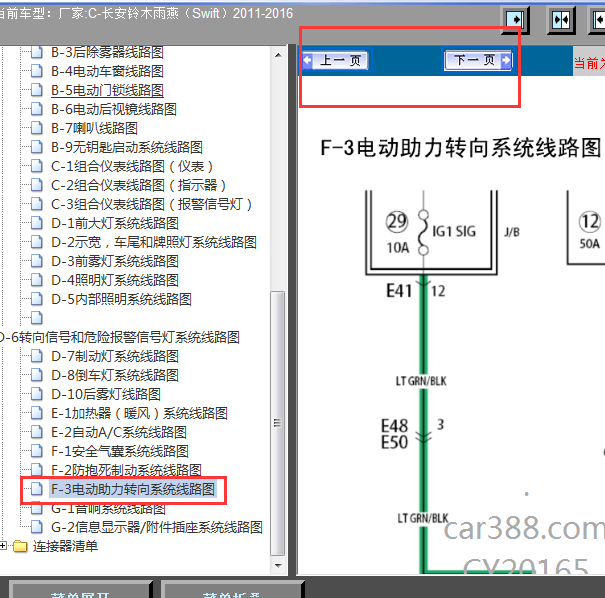The width and height of the screenshot is (605, 598).
Task: Click document icon beside D-10后雾灯线路图
Action: (x=37, y=394)
